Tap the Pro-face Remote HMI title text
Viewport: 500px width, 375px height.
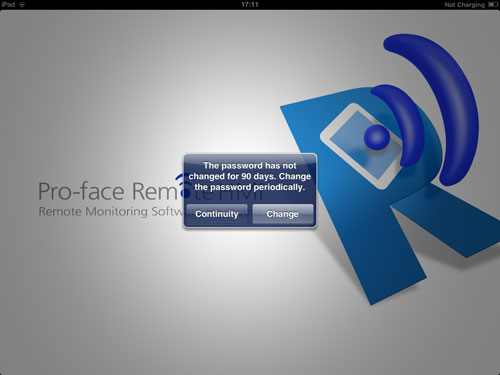click(x=151, y=191)
